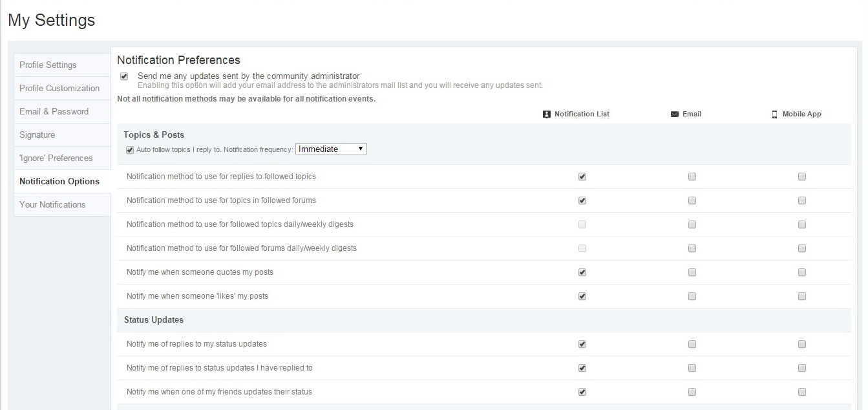Open the Profile Settings tab
Image resolution: width=868 pixels, height=410 pixels.
(x=48, y=65)
